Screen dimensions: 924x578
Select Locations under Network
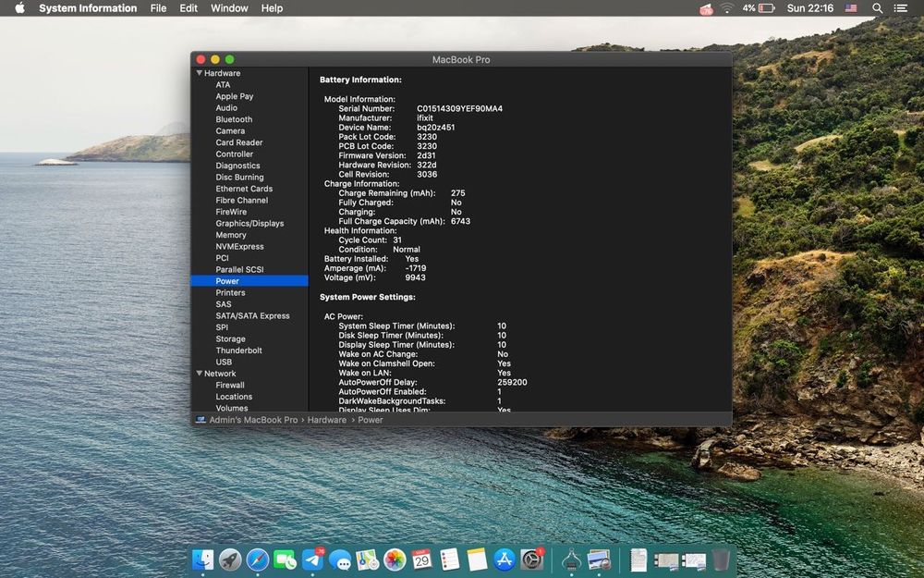(234, 397)
